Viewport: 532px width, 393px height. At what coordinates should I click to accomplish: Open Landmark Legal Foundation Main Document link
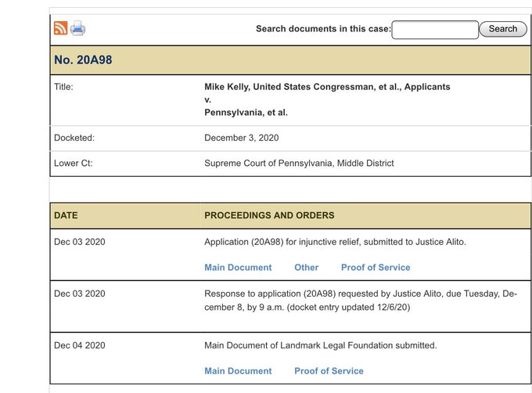coord(238,371)
